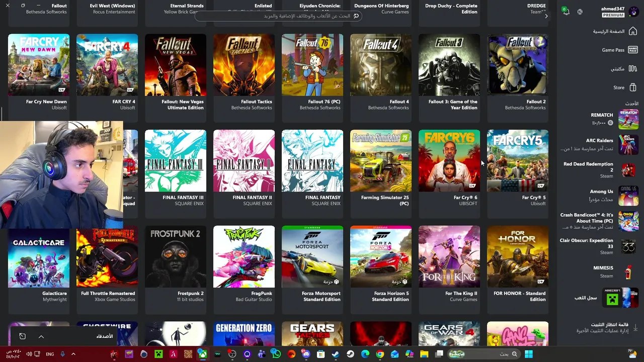Open the Frostpunk 2 cover art
The image size is (644, 362).
(x=176, y=256)
